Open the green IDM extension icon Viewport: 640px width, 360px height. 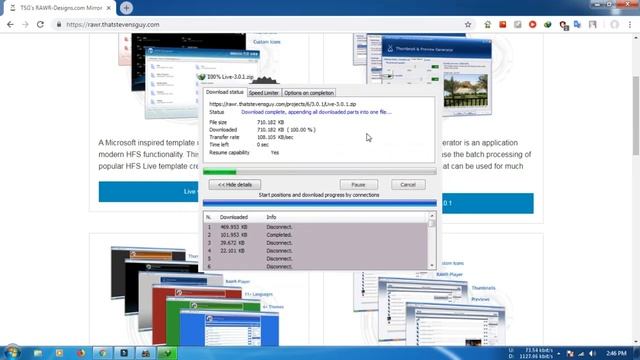click(x=547, y=24)
